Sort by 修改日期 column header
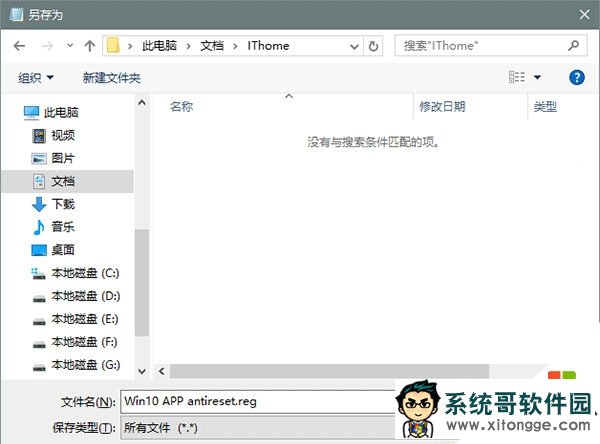 click(442, 106)
